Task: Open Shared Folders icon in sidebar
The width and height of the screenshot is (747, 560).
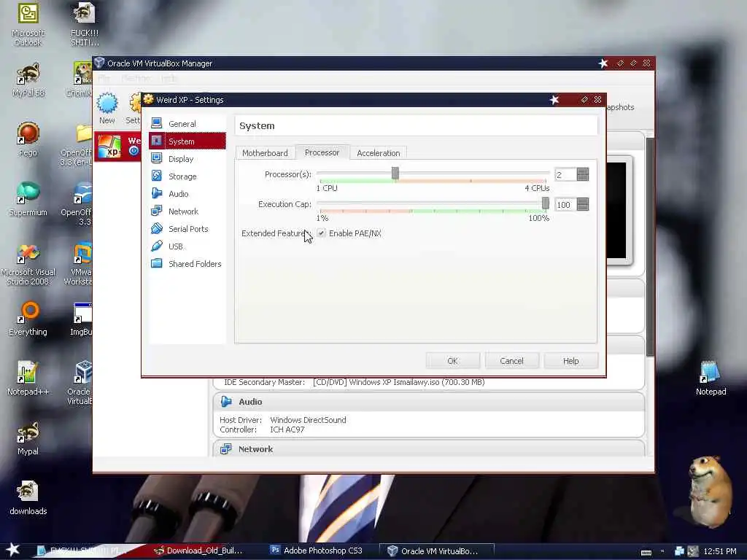Action: tap(156, 263)
